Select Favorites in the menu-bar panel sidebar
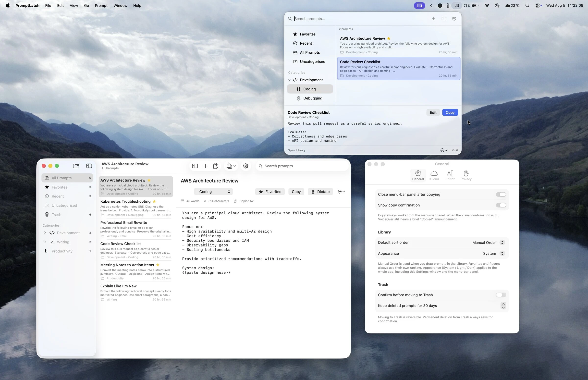 (310, 34)
